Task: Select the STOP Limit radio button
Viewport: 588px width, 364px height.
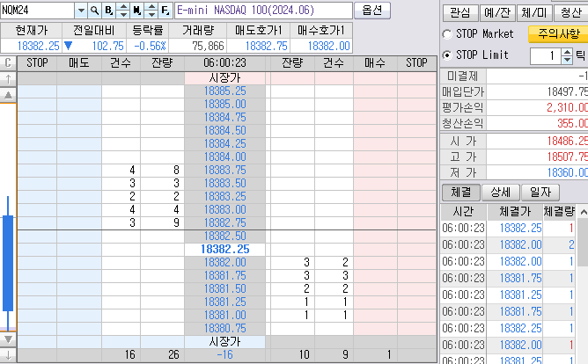Action: point(447,55)
